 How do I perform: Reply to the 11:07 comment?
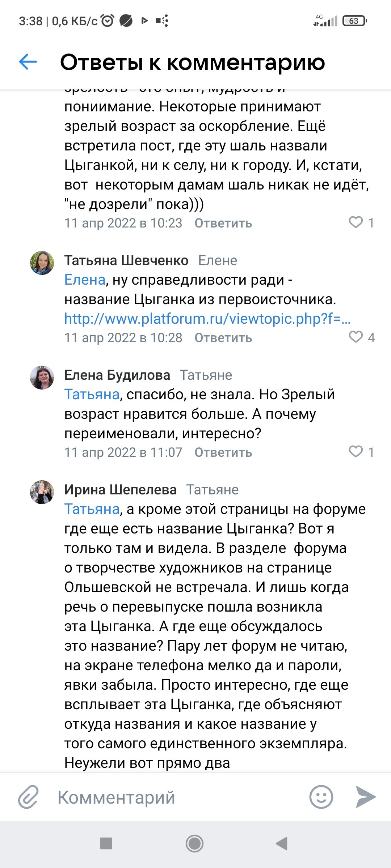point(223,452)
